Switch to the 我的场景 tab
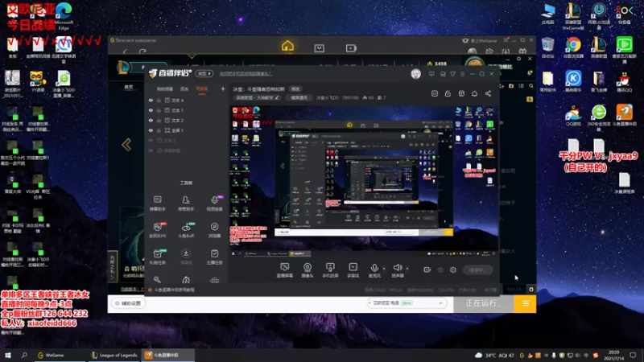The width and height of the screenshot is (644, 362). tap(165, 89)
